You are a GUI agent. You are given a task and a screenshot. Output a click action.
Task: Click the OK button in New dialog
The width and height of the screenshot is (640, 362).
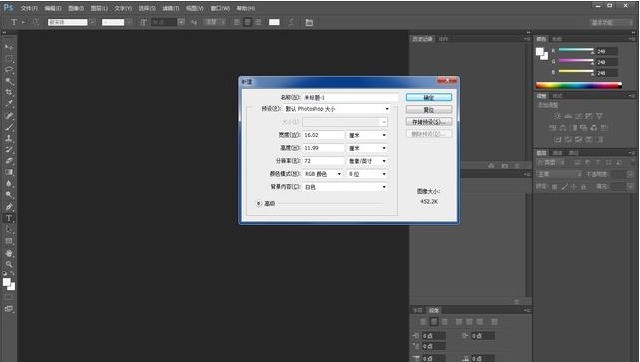tap(429, 98)
